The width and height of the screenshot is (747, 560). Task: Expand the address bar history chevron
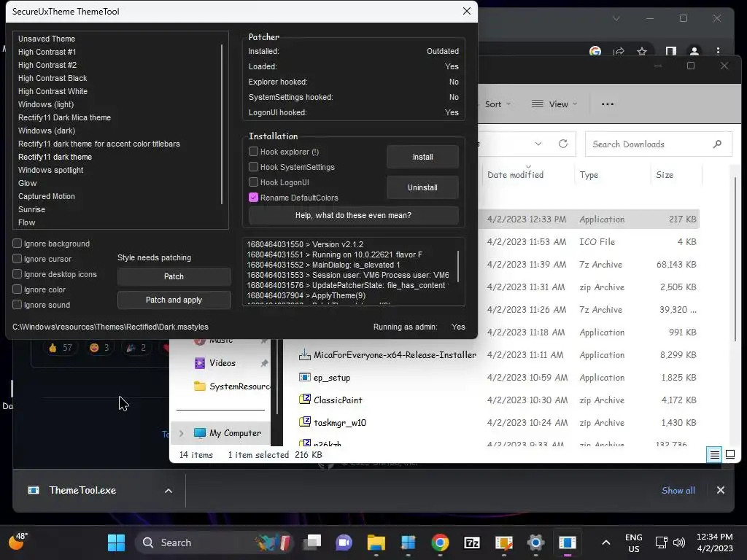coord(538,144)
